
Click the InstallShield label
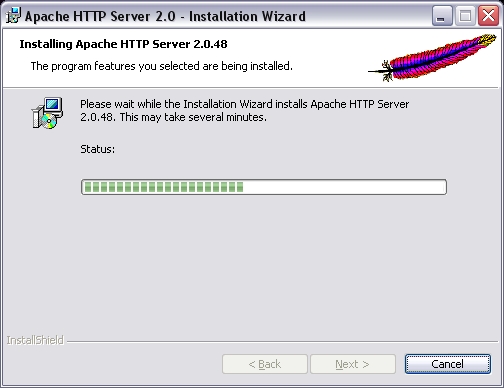pyautogui.click(x=35, y=340)
